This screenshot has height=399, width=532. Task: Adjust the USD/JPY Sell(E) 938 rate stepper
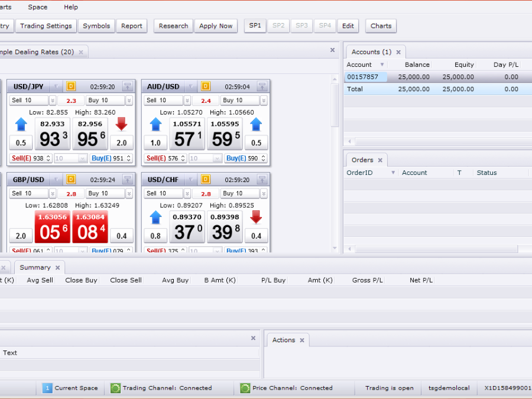tap(48, 158)
